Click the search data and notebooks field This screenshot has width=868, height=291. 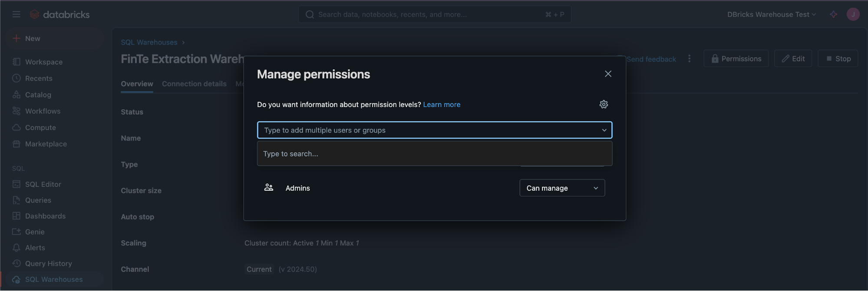[x=435, y=14]
